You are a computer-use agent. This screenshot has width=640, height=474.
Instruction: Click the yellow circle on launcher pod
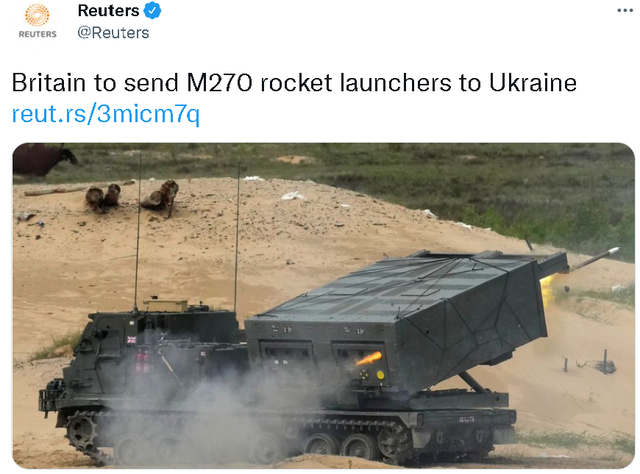pos(380,375)
